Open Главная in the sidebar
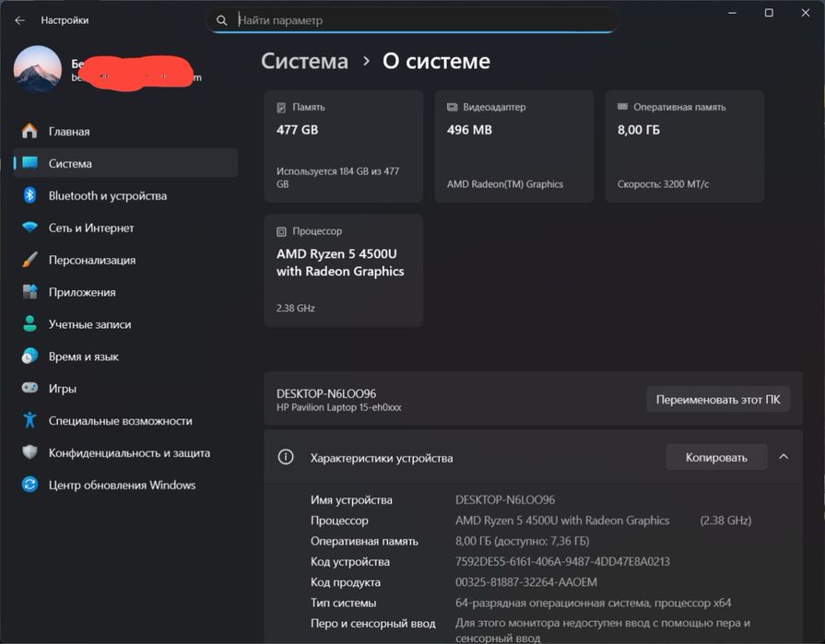The height and width of the screenshot is (644, 825). pos(125,131)
